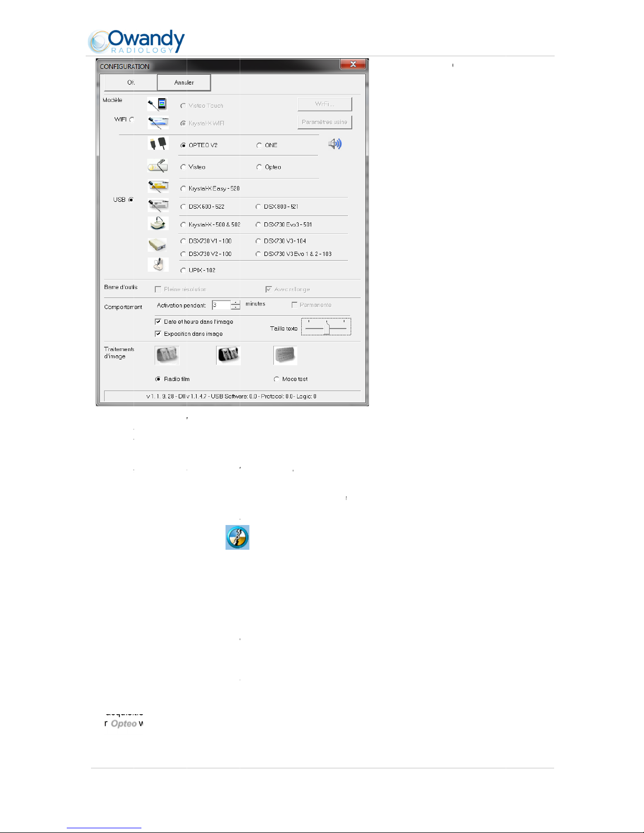Viewport: 644px width, 833px height.
Task: Select the Mode test radio option
Action: pyautogui.click(x=291, y=379)
